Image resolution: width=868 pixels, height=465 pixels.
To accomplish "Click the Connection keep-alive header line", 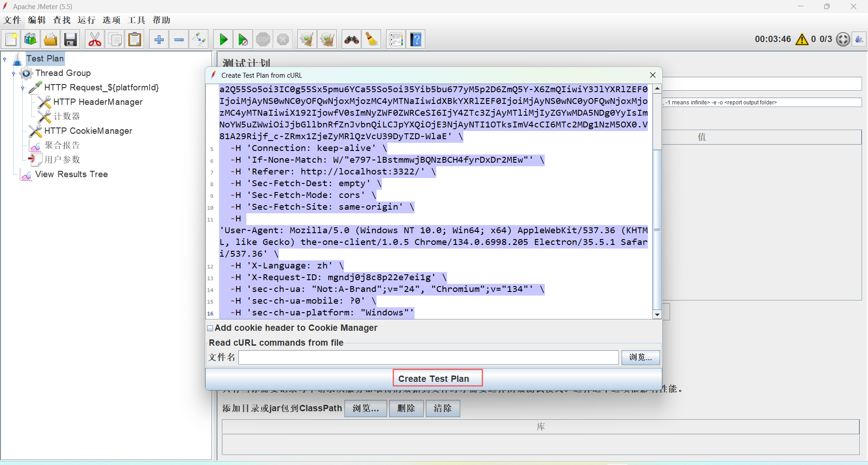I will coord(309,148).
